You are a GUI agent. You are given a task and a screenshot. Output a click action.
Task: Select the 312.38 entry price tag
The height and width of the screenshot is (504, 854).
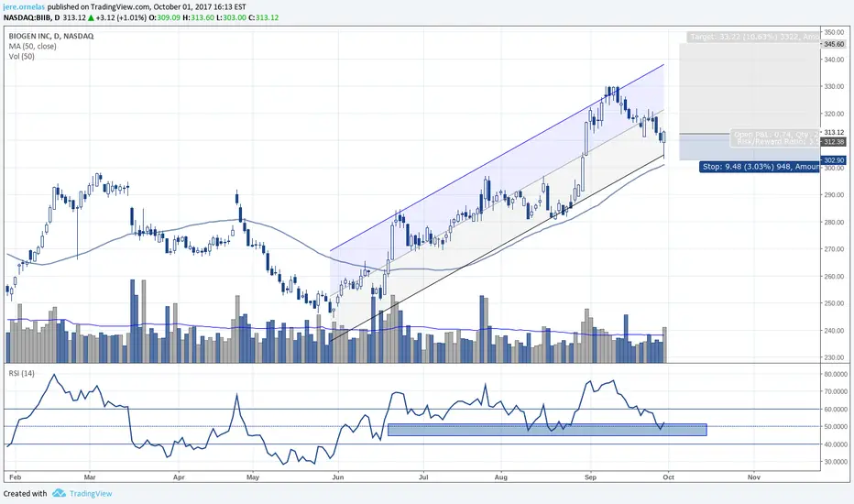tap(833, 142)
